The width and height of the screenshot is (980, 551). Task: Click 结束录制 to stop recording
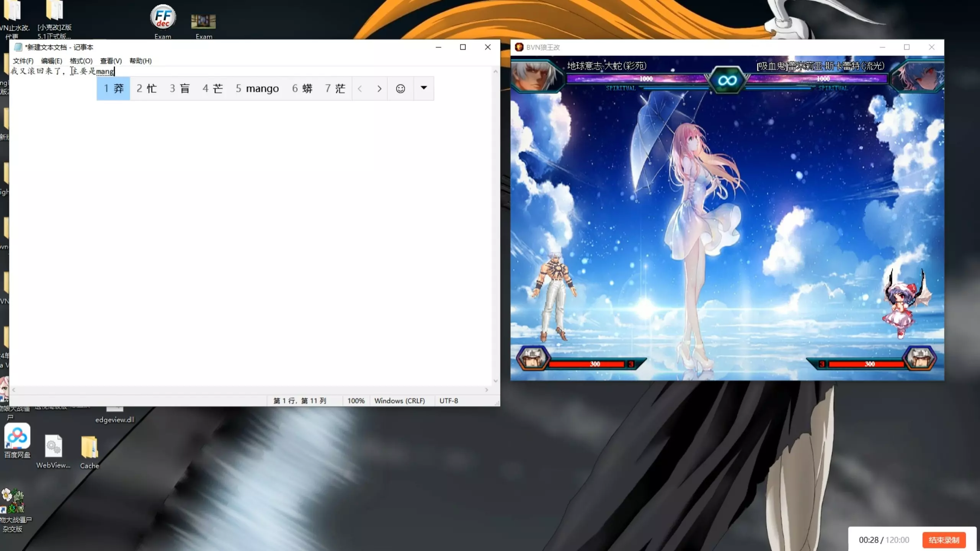(x=944, y=540)
